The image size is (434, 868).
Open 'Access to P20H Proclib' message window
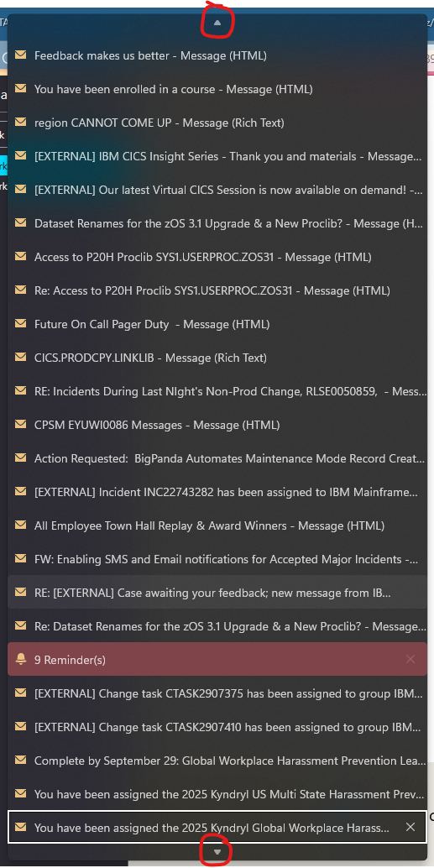pos(217,256)
